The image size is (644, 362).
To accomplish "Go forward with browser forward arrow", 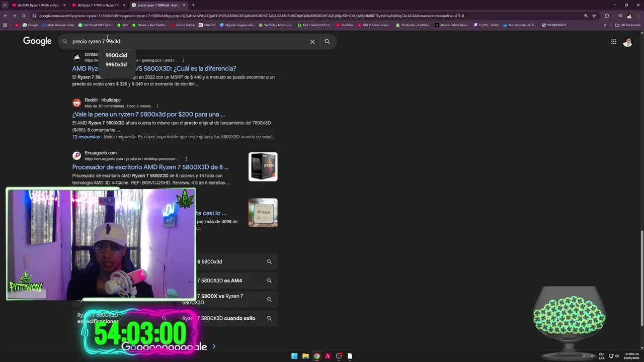I will click(x=14, y=16).
